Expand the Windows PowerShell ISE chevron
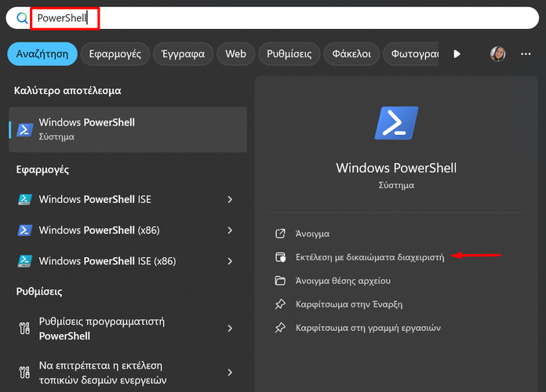The width and height of the screenshot is (546, 392). click(230, 199)
